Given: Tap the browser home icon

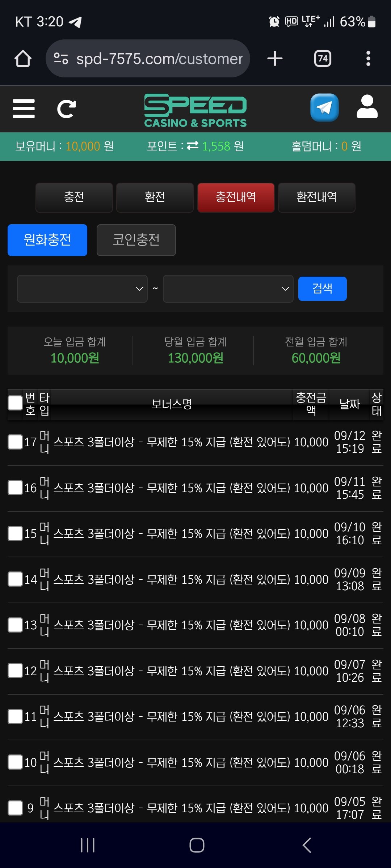Looking at the screenshot, I should coord(23,59).
